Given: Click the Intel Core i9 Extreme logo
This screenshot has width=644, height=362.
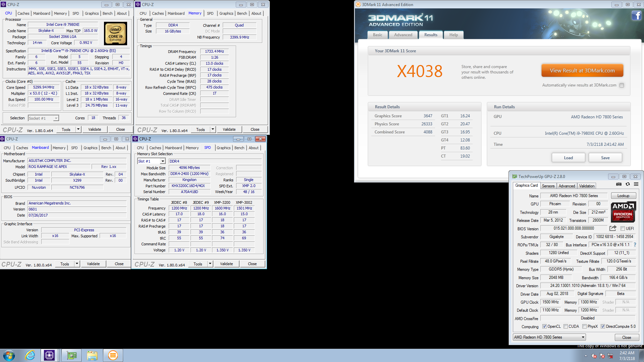Looking at the screenshot, I should coord(115,34).
